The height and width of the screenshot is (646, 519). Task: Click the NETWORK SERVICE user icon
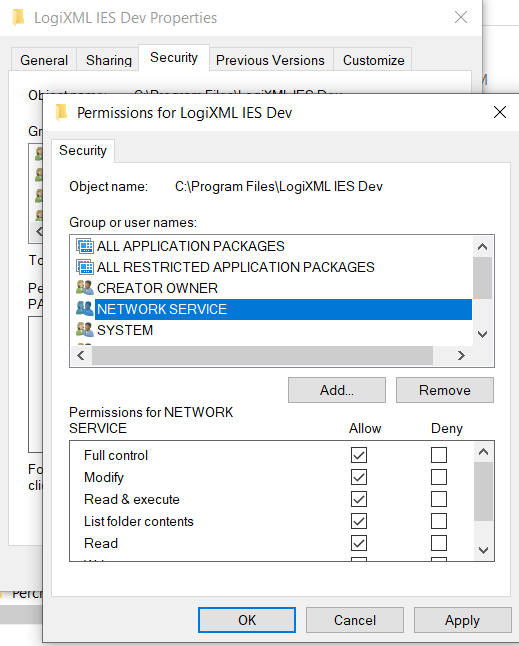[x=85, y=309]
